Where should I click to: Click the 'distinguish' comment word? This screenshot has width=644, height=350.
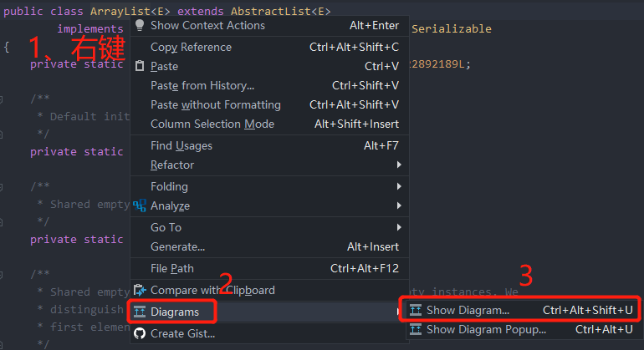coord(87,309)
